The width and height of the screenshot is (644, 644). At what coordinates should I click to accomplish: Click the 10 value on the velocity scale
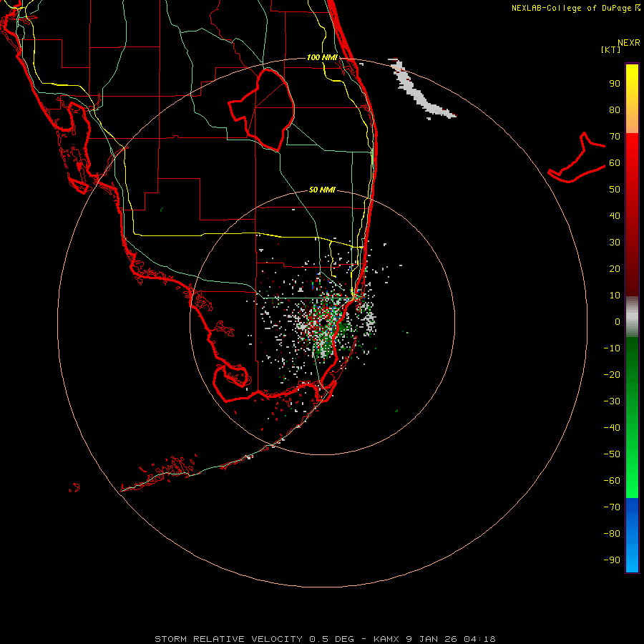click(615, 296)
